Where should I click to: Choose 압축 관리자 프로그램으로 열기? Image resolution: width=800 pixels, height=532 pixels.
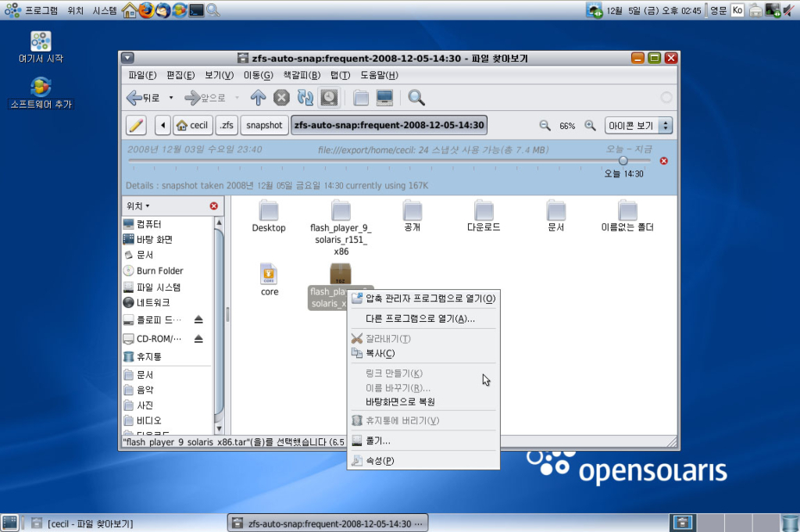coord(423,298)
